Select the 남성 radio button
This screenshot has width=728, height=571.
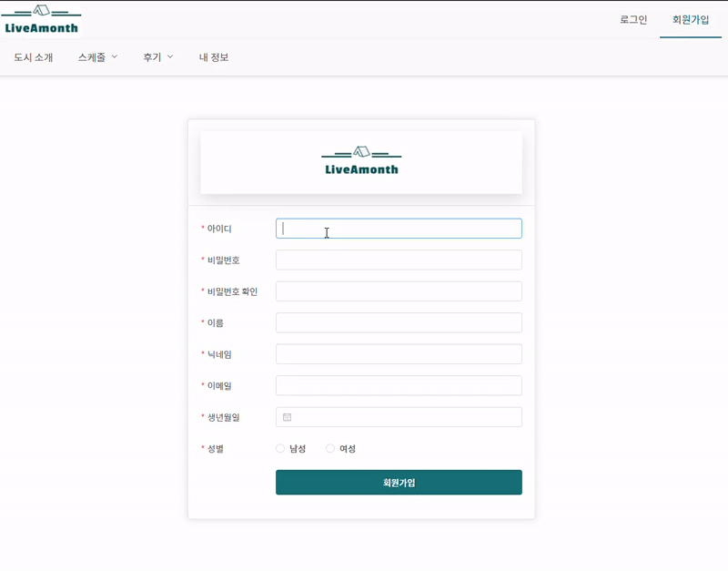pos(280,448)
